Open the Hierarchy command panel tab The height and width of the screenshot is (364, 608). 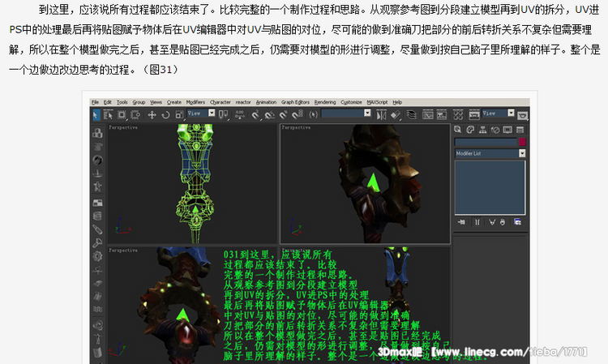tap(482, 130)
